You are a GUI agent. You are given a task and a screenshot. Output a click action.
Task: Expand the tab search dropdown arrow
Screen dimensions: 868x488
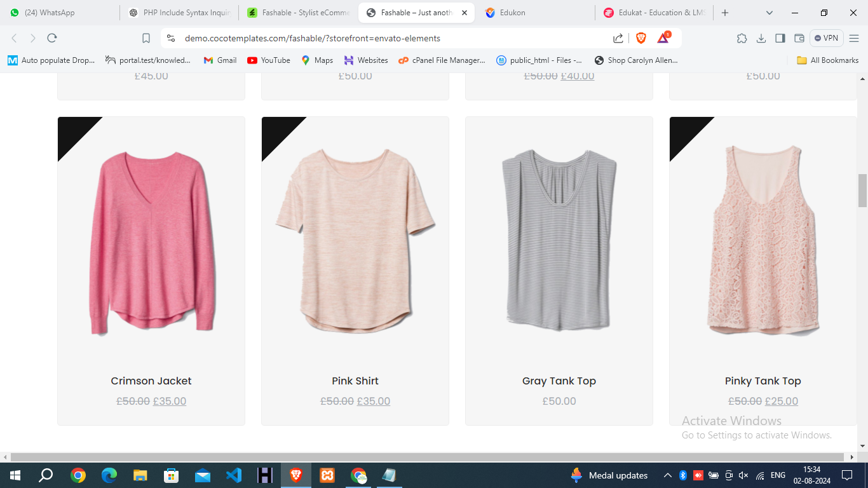pyautogui.click(x=770, y=13)
